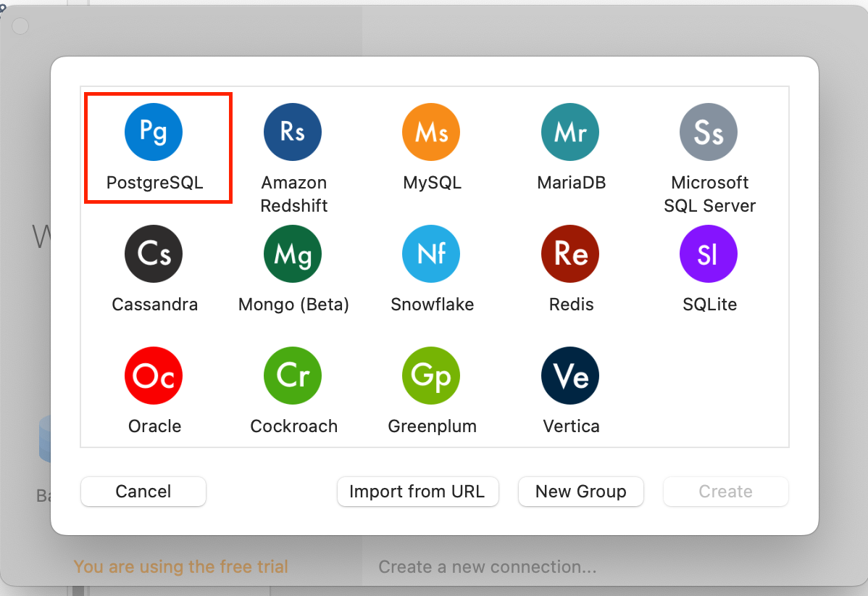Choose the Amazon Redshift Rs icon
Image resolution: width=868 pixels, height=596 pixels.
click(x=292, y=132)
